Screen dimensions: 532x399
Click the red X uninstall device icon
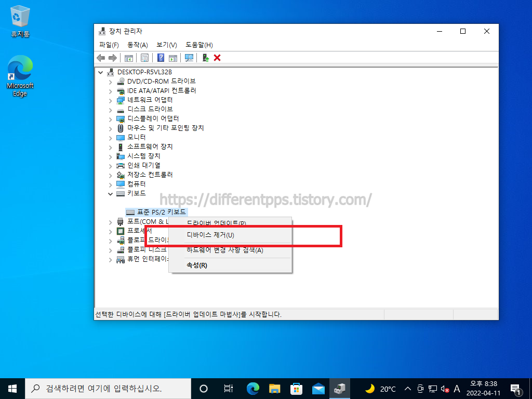(x=217, y=58)
